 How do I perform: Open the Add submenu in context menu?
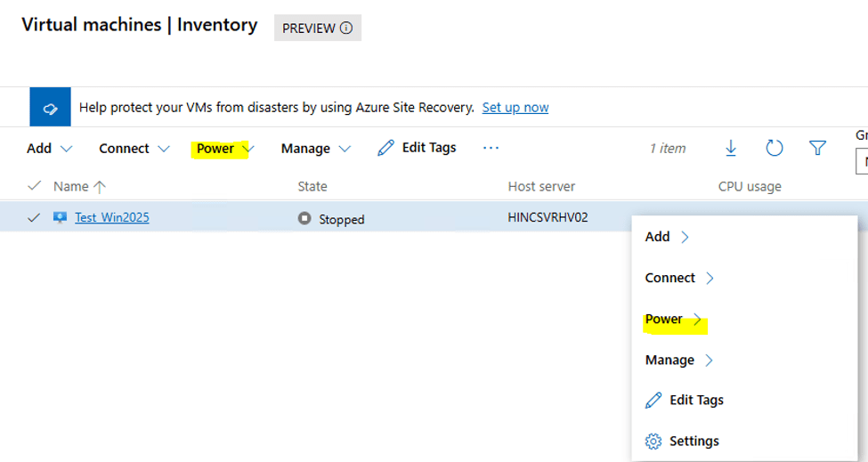click(667, 237)
